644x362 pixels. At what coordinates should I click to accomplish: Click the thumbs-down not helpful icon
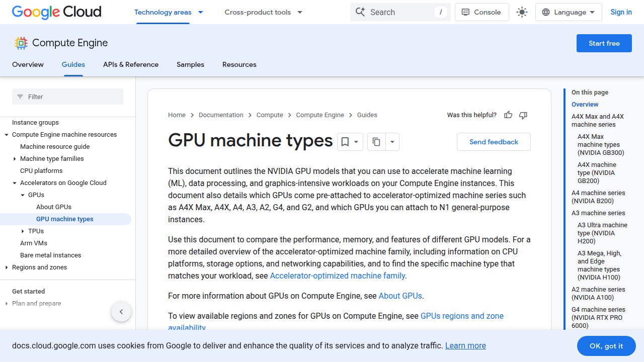click(x=523, y=115)
